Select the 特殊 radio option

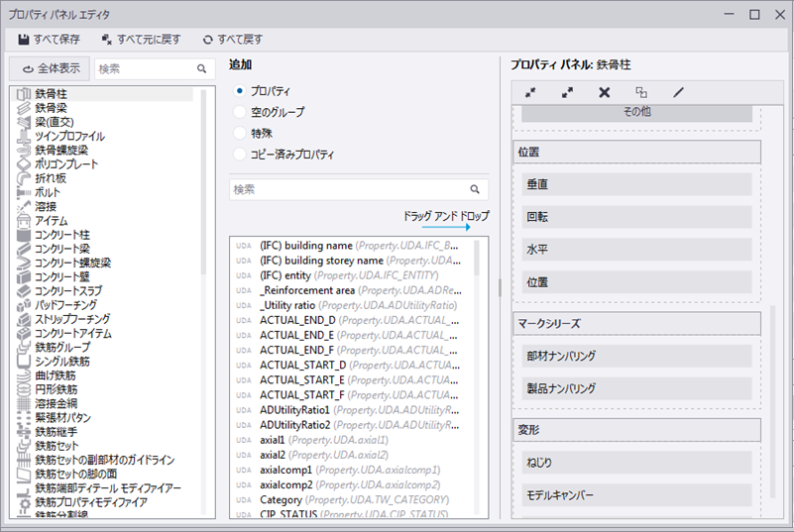tap(239, 133)
